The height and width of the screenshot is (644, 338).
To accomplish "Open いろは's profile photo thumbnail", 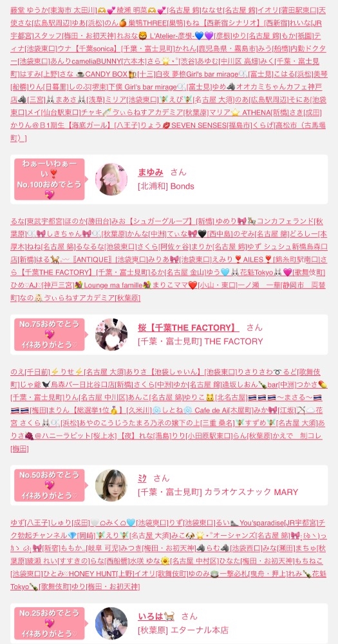I will pyautogui.click(x=111, y=623).
